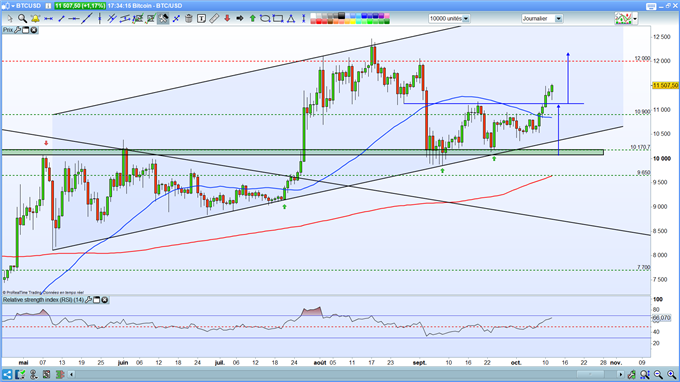Open the bottom grid settings icon
The image size is (680, 382).
click(46, 375)
